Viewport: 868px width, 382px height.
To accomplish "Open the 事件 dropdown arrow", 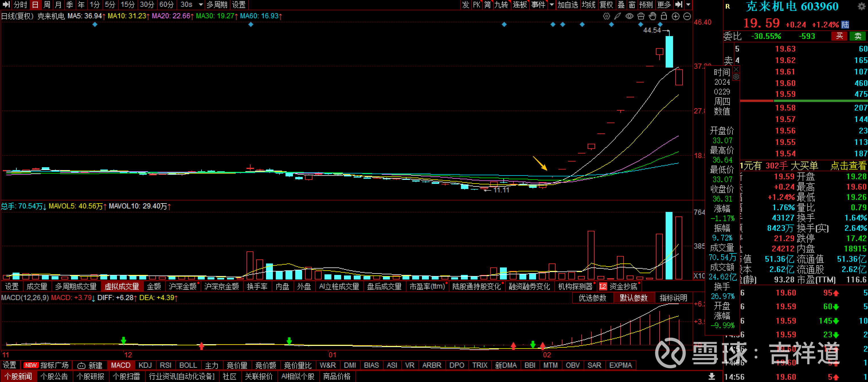I will [552, 5].
